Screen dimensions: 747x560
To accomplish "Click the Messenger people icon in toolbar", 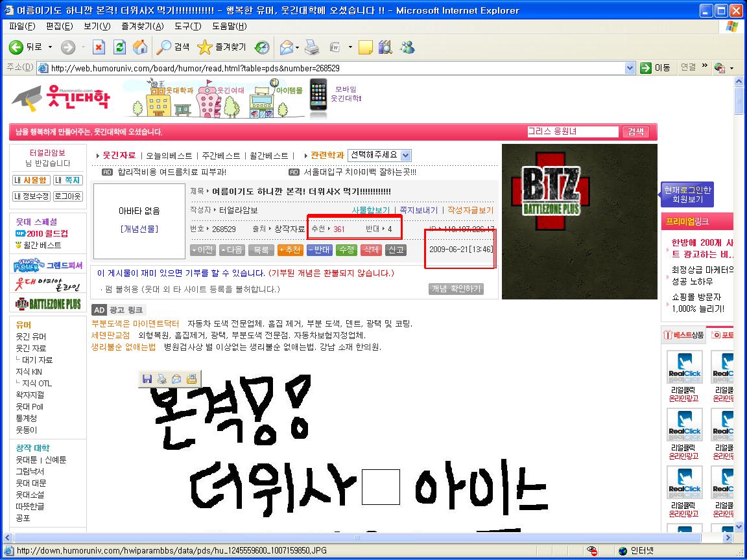I will click(x=407, y=47).
